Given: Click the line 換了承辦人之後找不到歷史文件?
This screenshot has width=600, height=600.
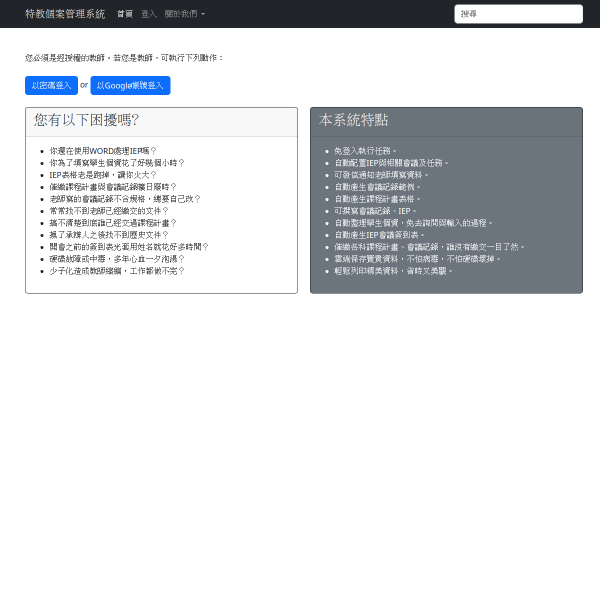Looking at the screenshot, I should pos(109,235).
